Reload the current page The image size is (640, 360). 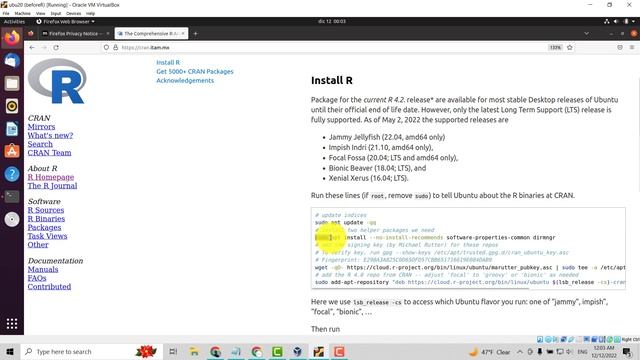pyautogui.click(x=56, y=47)
